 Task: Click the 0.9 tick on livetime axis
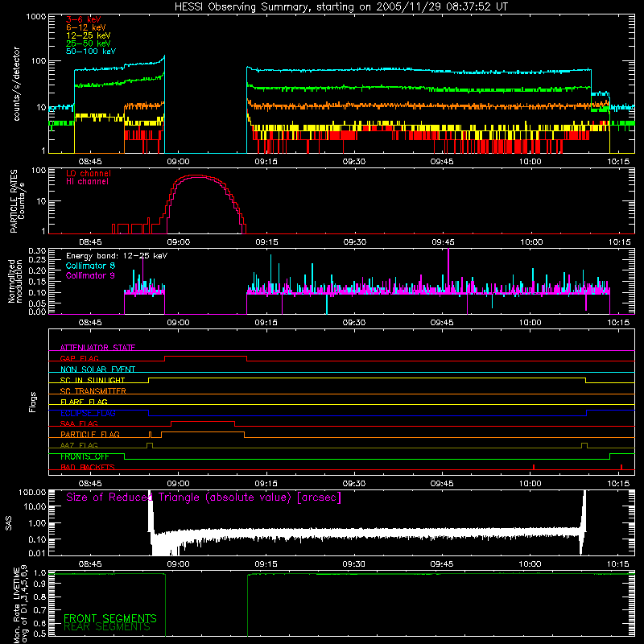(39, 584)
